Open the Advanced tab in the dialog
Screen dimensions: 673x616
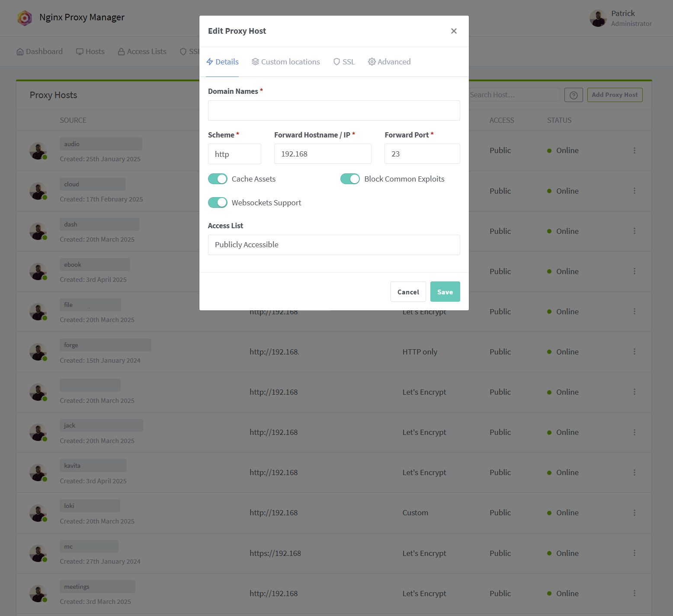389,61
